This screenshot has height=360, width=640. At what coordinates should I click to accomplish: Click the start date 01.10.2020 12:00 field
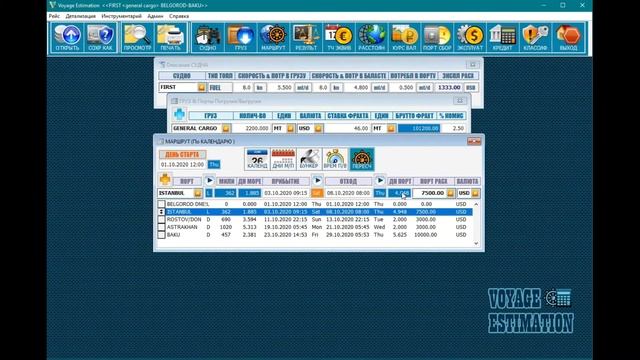[182, 164]
